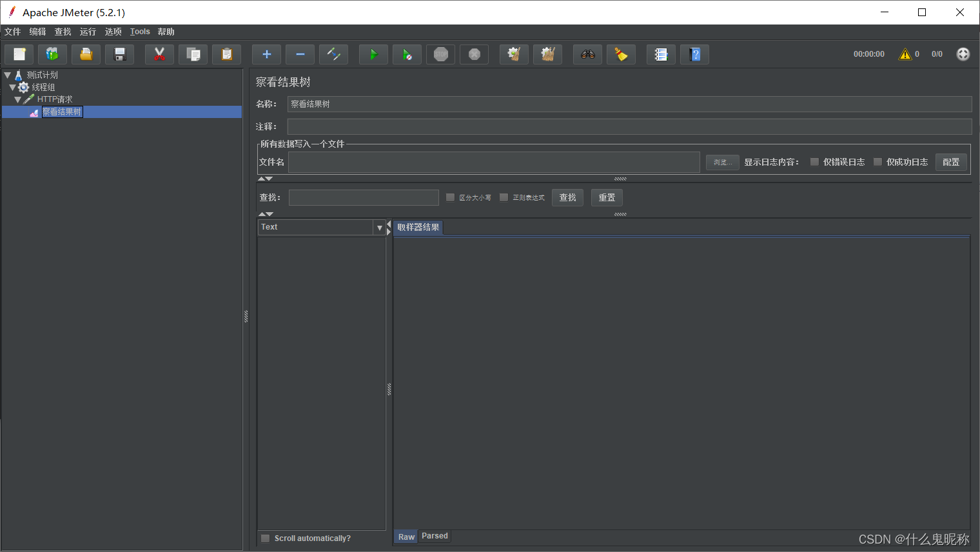Open the 查找 menu in menu bar
Screen dimensions: 980x552
click(63, 32)
